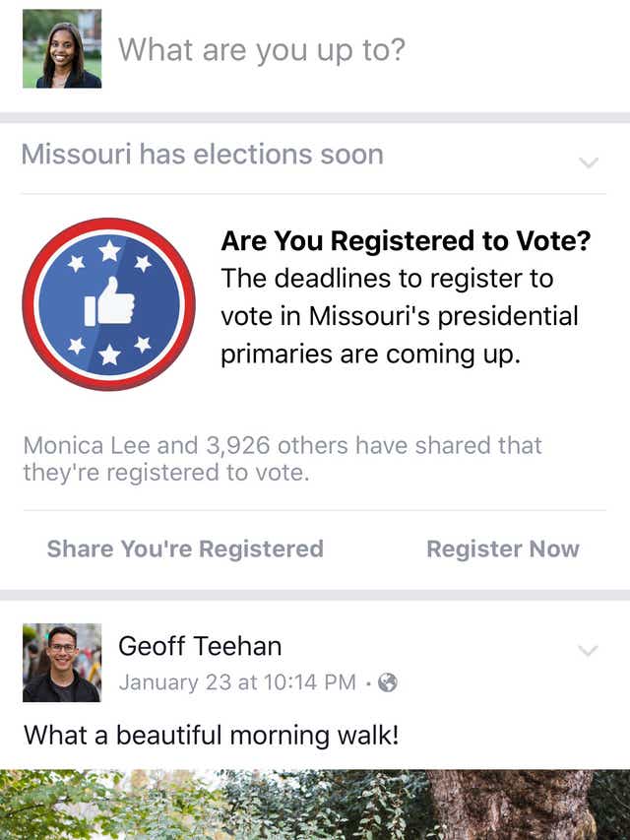This screenshot has width=630, height=840.
Task: Open the options chevron on Geoff Teehan's post
Action: (x=589, y=650)
